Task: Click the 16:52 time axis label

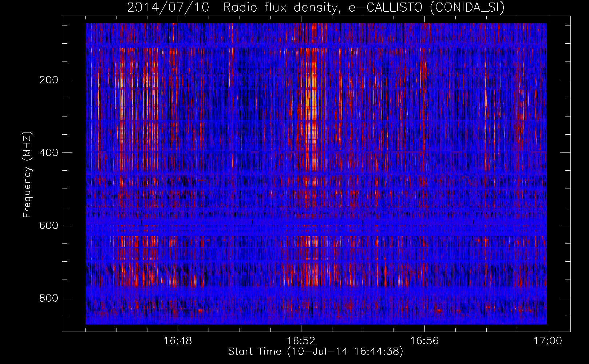Action: [x=301, y=341]
